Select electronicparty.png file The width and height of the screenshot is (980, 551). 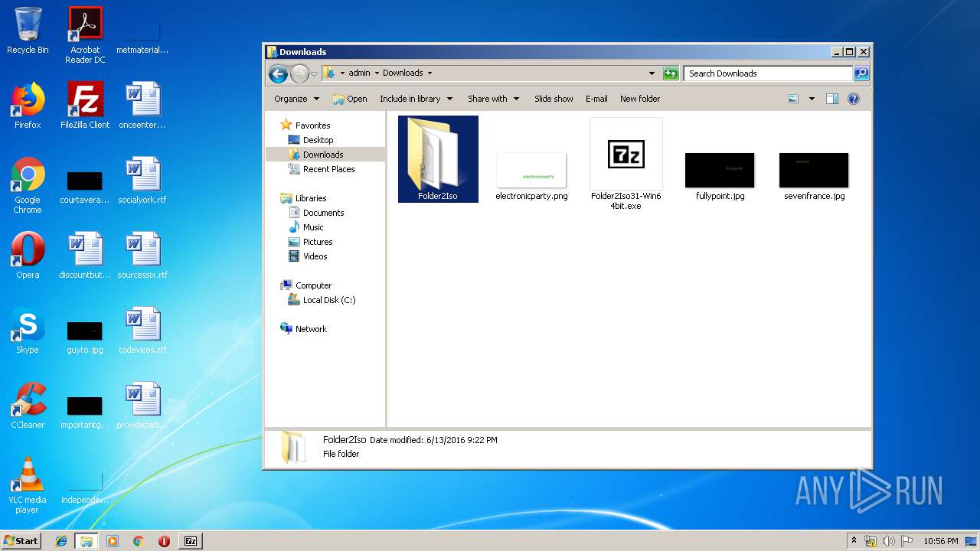click(531, 176)
